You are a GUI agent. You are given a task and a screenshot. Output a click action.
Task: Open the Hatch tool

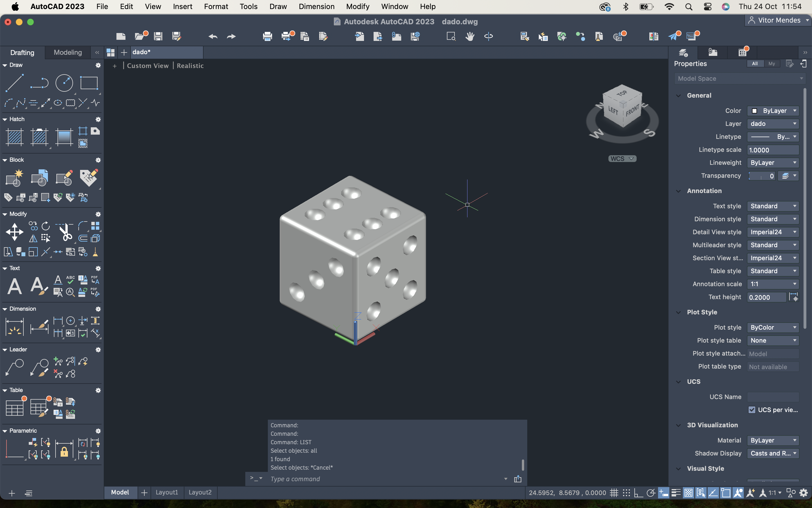tap(14, 137)
